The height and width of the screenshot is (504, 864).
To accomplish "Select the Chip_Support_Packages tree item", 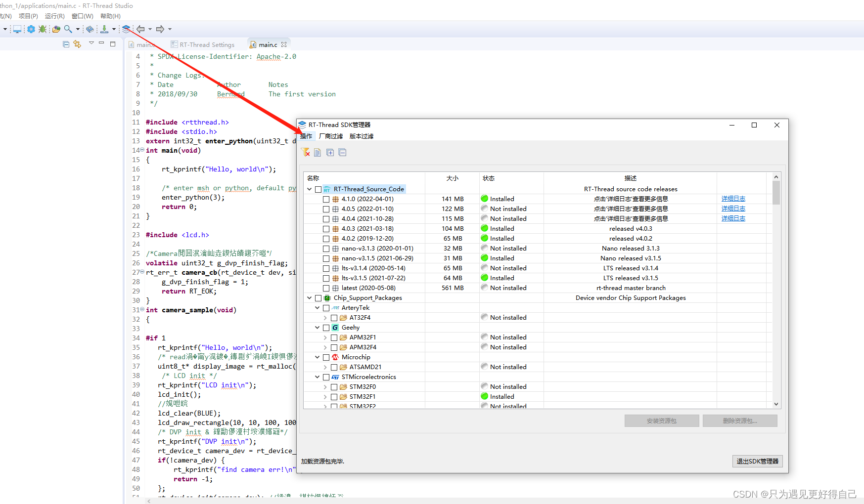I will pyautogui.click(x=367, y=297).
